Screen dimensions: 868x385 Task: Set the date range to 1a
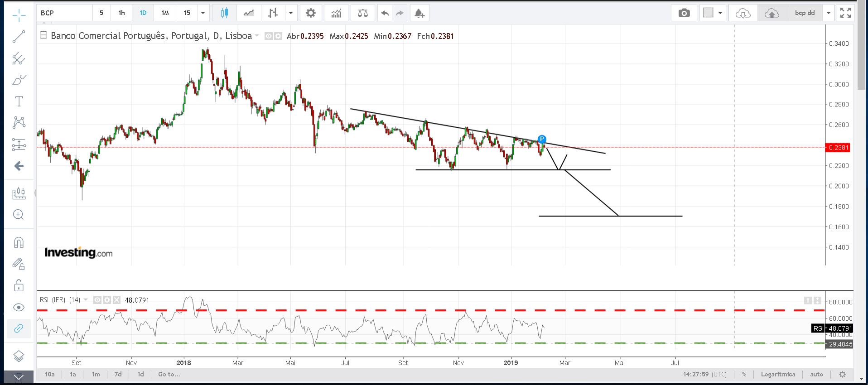coord(73,375)
